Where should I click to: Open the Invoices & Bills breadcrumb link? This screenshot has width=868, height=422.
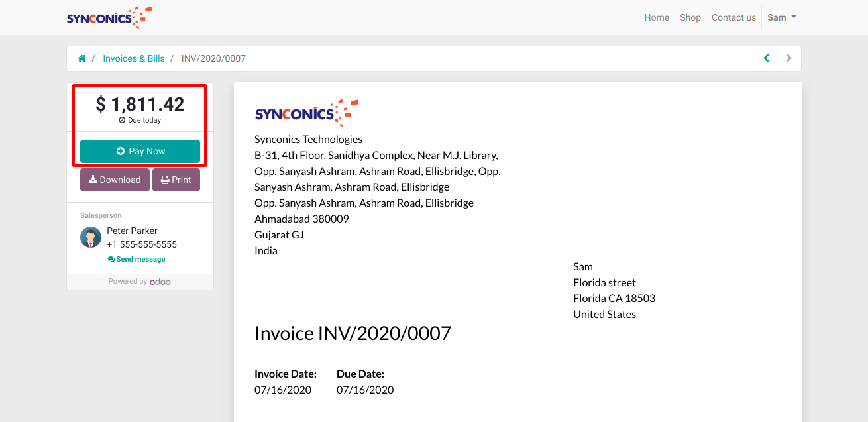click(x=133, y=58)
